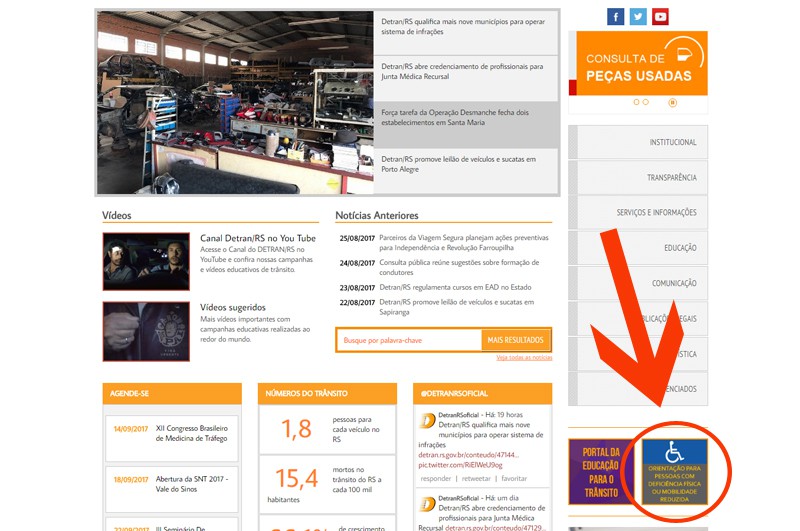
Task: Open news Consulta pública formação de condutores
Action: [459, 267]
